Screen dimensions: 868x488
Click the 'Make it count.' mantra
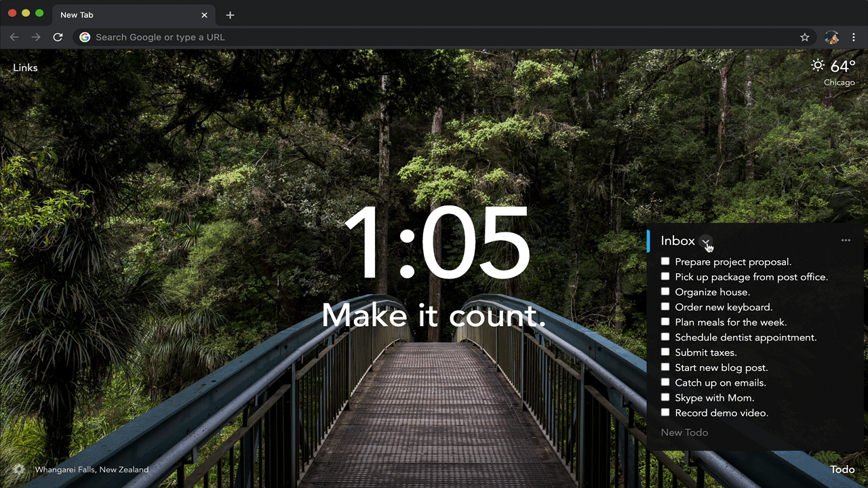(433, 315)
